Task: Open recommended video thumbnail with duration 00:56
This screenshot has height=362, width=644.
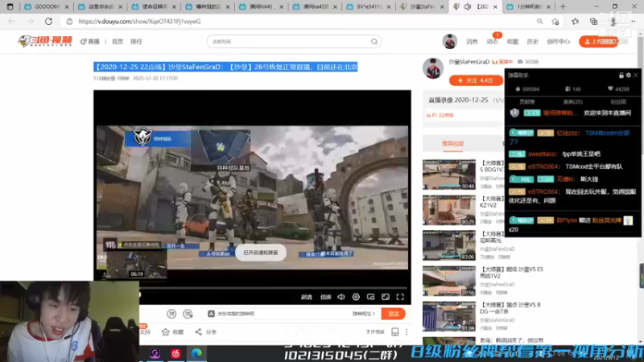Action: pyautogui.click(x=449, y=281)
